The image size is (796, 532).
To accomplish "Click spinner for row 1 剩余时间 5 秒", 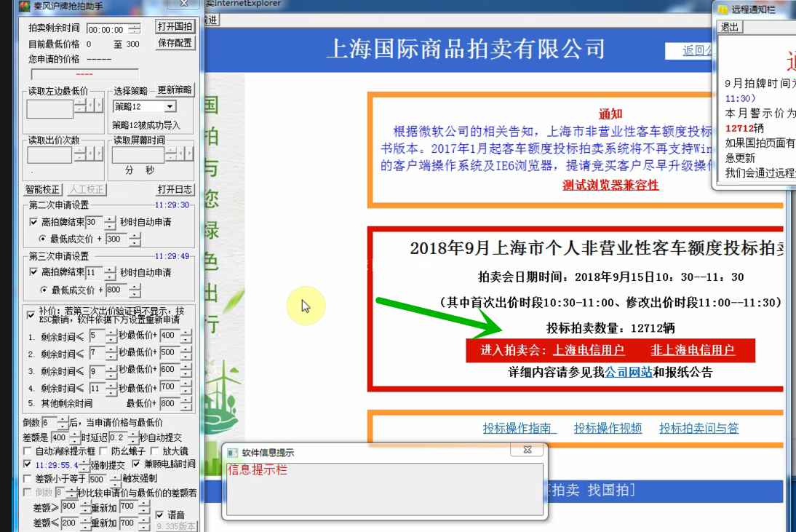I will (111, 336).
